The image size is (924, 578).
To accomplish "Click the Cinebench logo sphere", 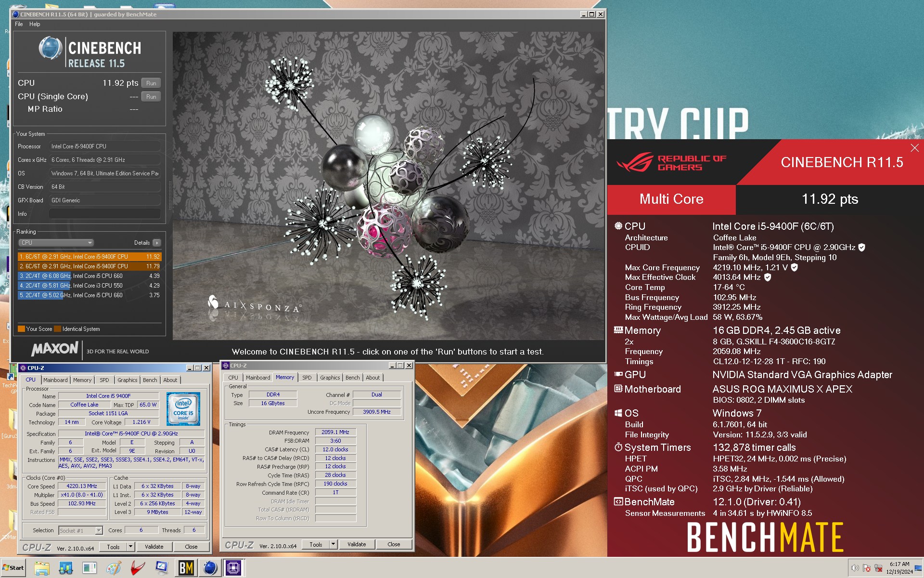I will click(x=50, y=48).
